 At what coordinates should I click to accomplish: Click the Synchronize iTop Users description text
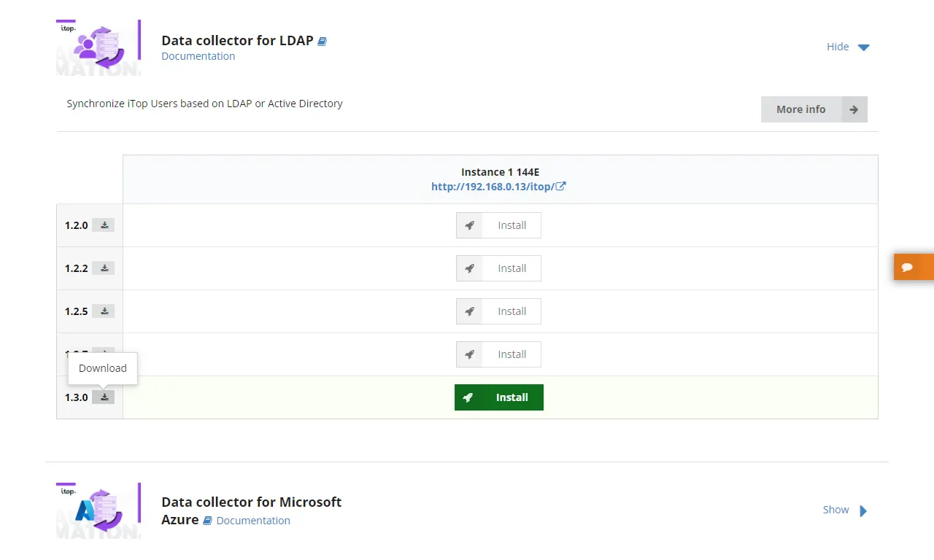pyautogui.click(x=204, y=104)
